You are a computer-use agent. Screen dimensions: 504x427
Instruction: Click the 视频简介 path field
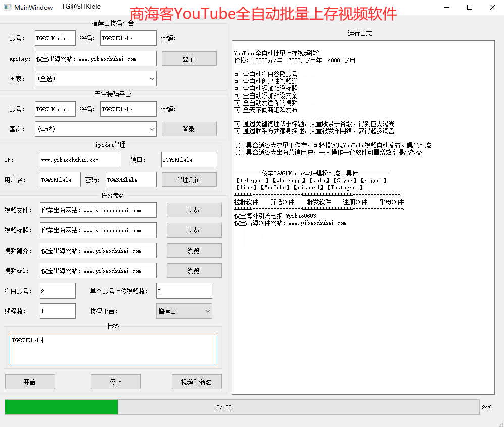click(x=98, y=251)
